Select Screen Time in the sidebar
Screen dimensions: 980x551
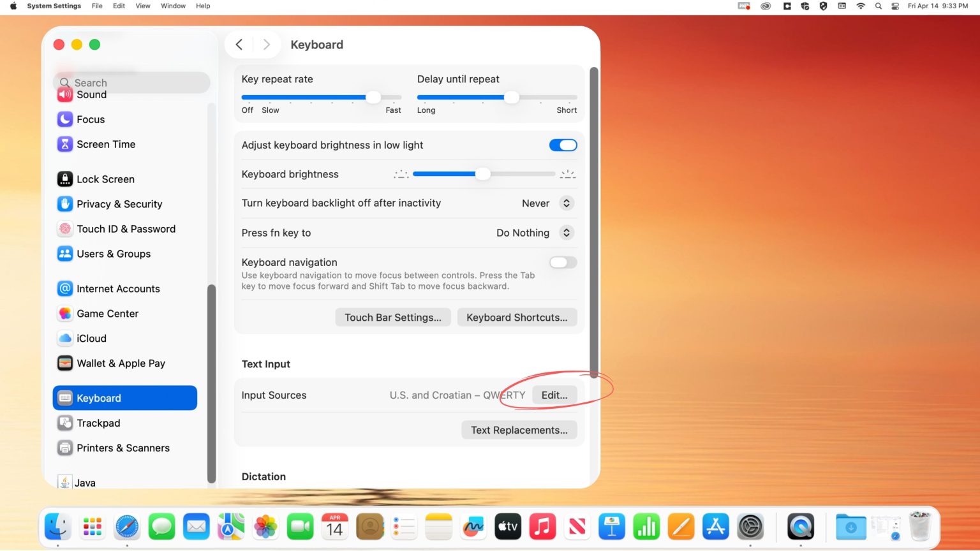[x=105, y=144]
